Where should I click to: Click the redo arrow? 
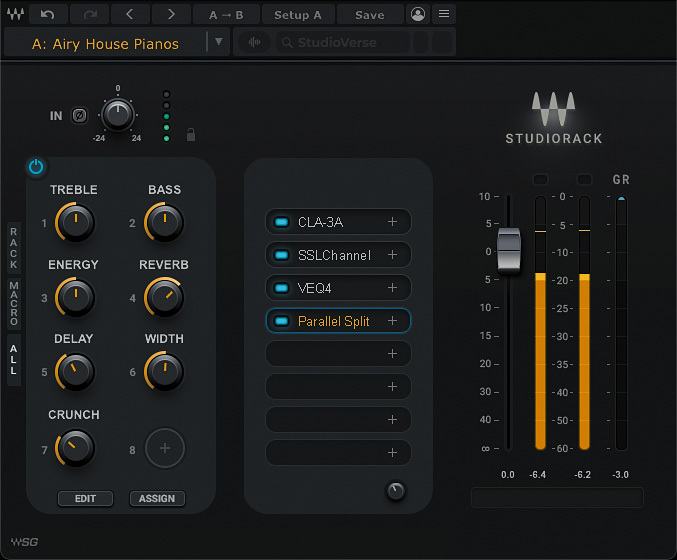pos(89,14)
